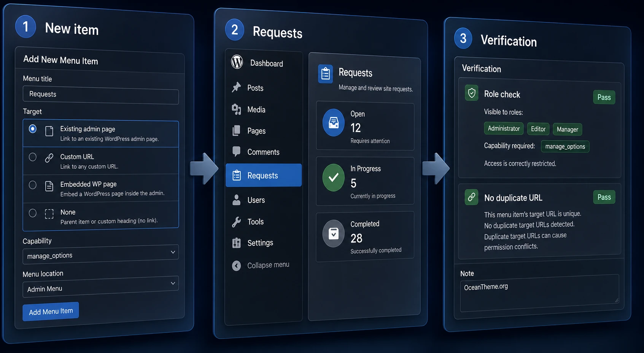Select the None target radio button
This screenshot has width=644, height=353.
point(33,213)
